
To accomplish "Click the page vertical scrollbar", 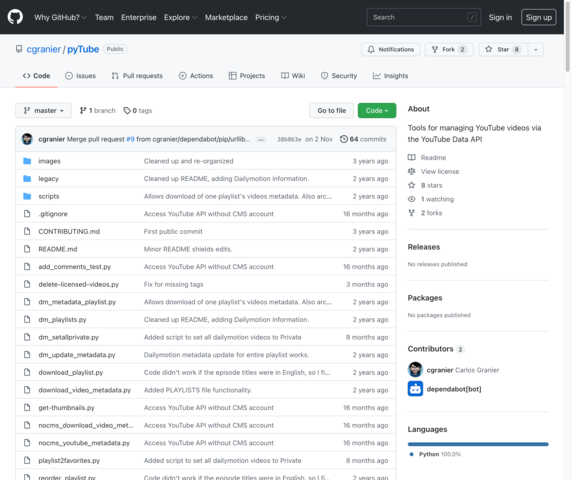I will (567, 36).
